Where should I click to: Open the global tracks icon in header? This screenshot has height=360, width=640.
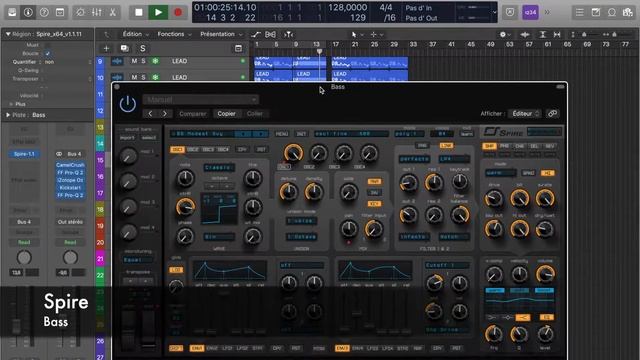tap(238, 49)
